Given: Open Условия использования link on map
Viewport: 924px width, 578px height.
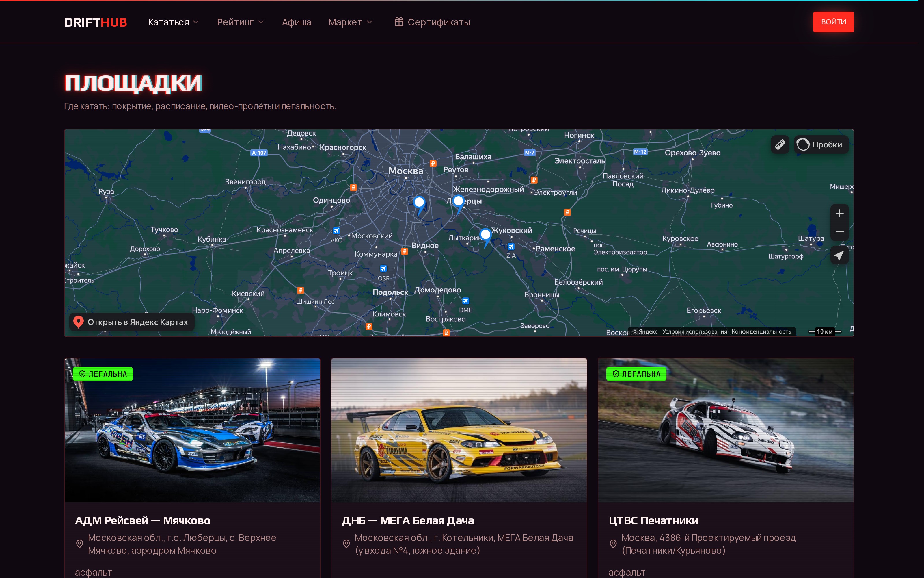Looking at the screenshot, I should tap(694, 331).
